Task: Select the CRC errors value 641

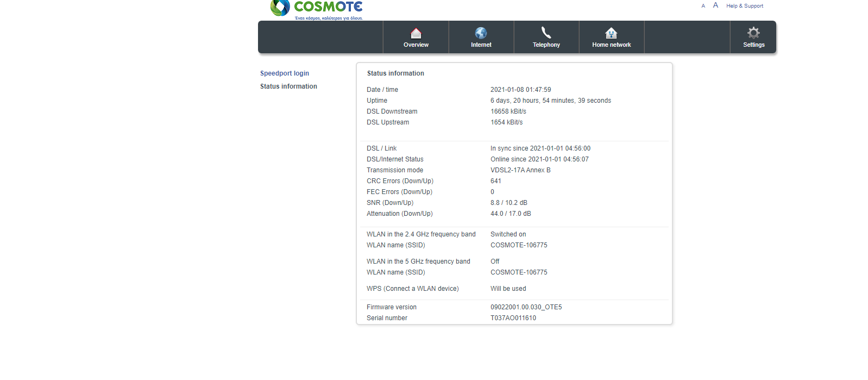Action: pyautogui.click(x=496, y=181)
